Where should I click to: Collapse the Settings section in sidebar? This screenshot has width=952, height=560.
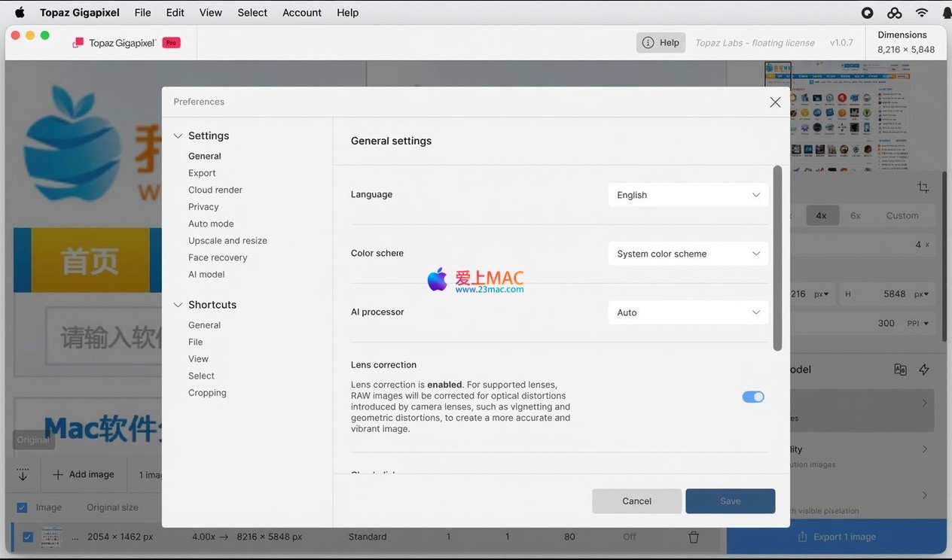point(178,136)
